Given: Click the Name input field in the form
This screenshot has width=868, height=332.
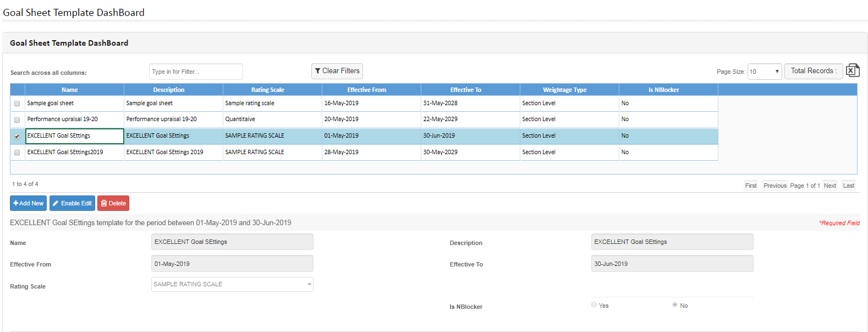Looking at the screenshot, I should pos(232,242).
